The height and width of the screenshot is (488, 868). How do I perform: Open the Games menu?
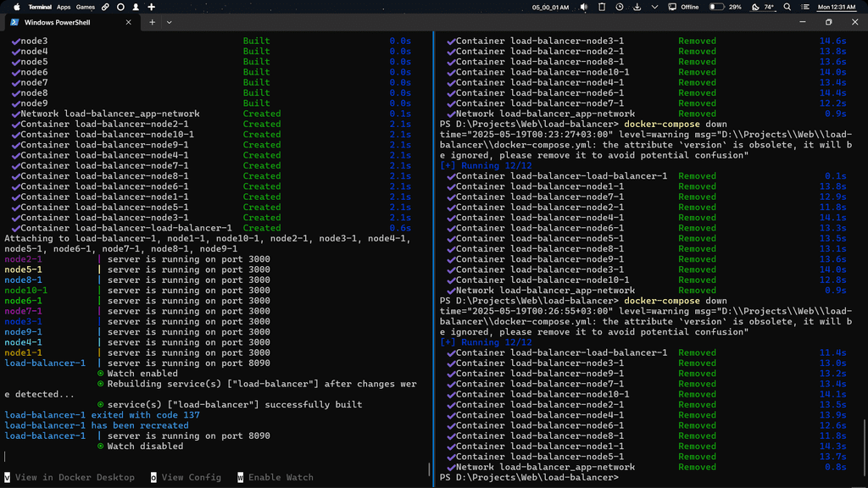(86, 7)
